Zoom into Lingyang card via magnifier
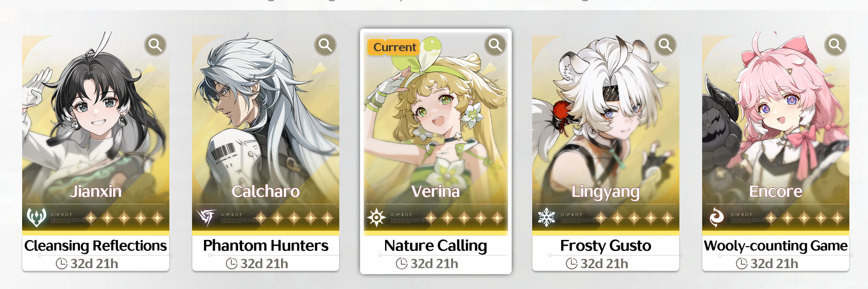The image size is (868, 289). 665,45
